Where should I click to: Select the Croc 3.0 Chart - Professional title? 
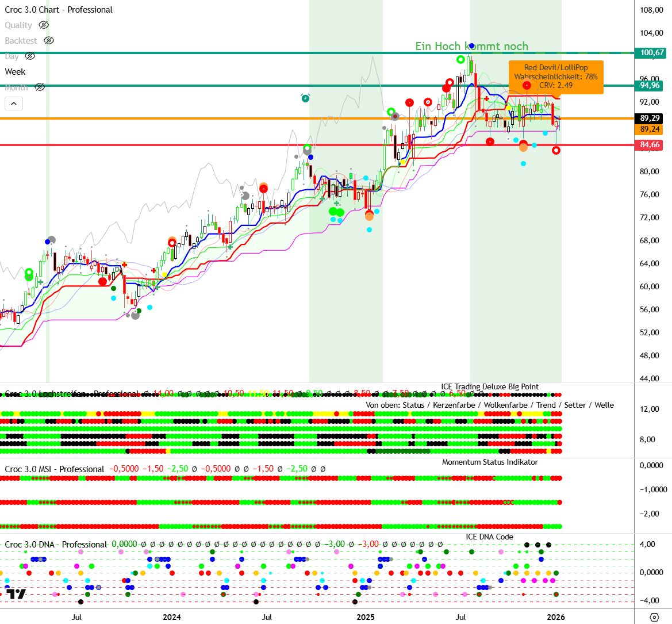pos(59,10)
